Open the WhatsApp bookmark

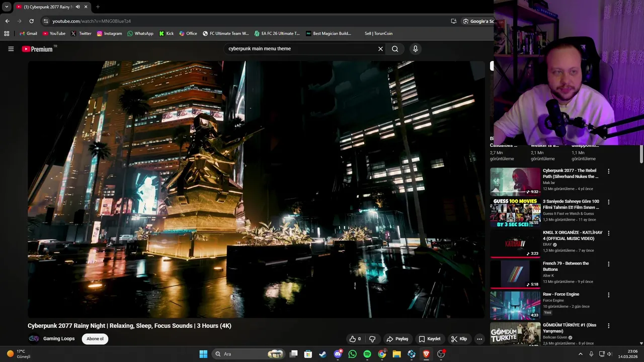tap(140, 34)
